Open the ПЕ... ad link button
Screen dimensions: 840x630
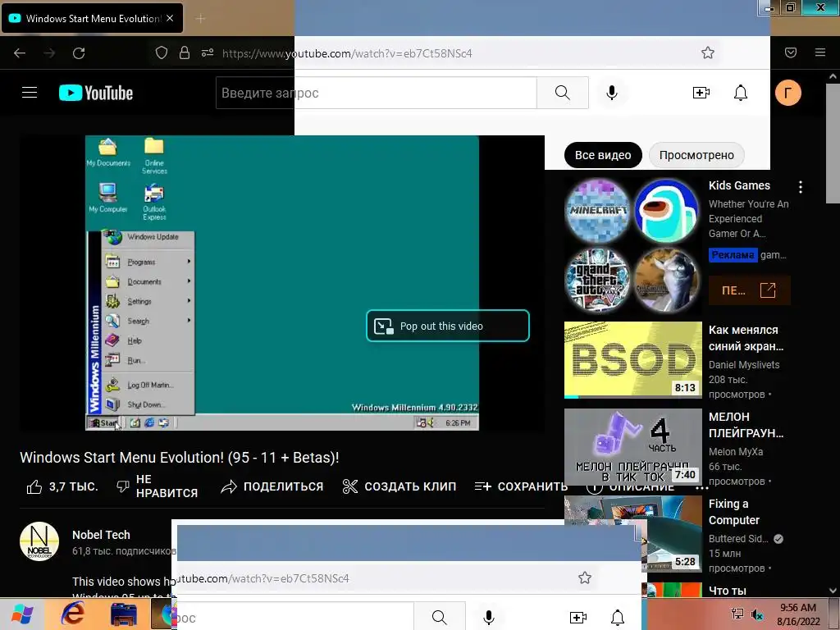749,290
